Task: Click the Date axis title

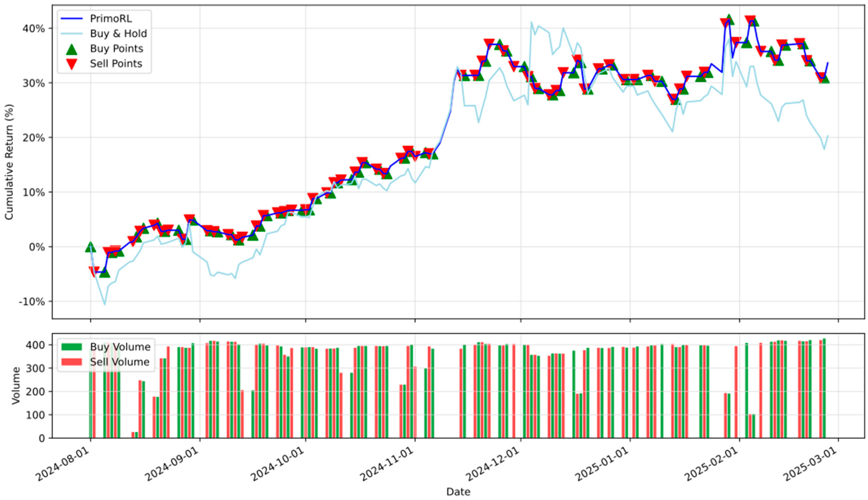Action: tap(459, 492)
